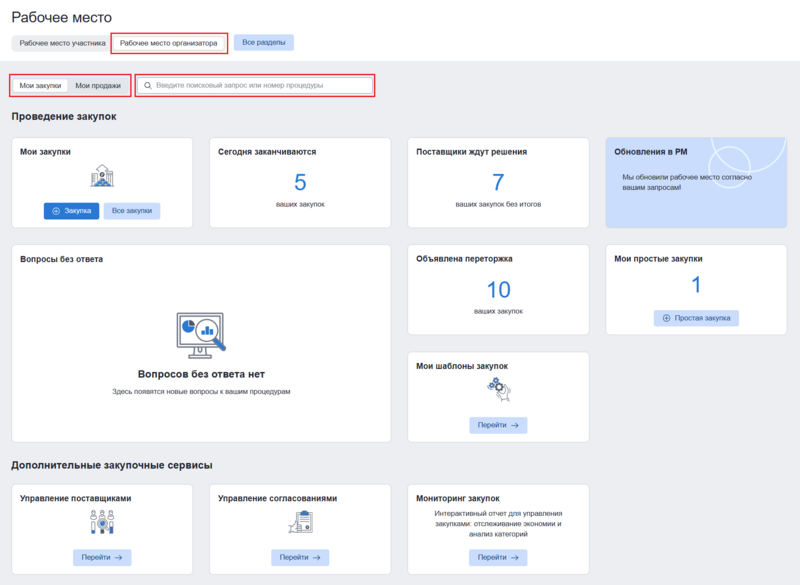Click the gears icon in Мои шаблоны закупок
This screenshot has width=800, height=585.
(498, 391)
